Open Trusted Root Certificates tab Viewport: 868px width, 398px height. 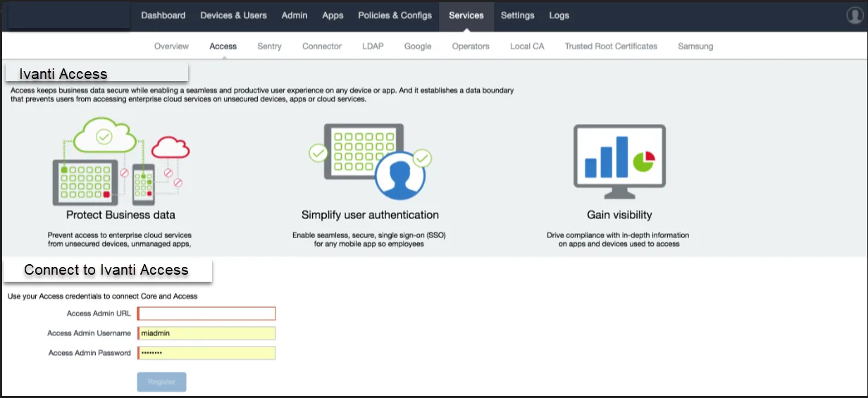611,46
